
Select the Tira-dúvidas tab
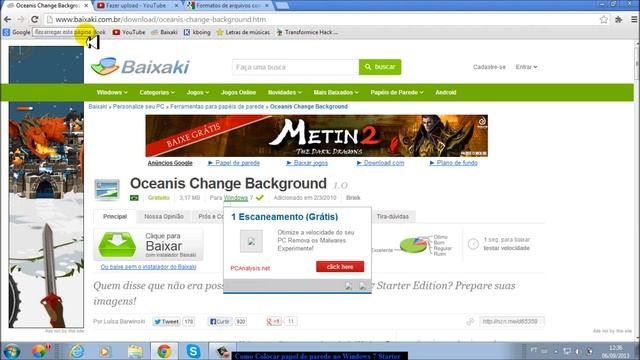pos(393,216)
